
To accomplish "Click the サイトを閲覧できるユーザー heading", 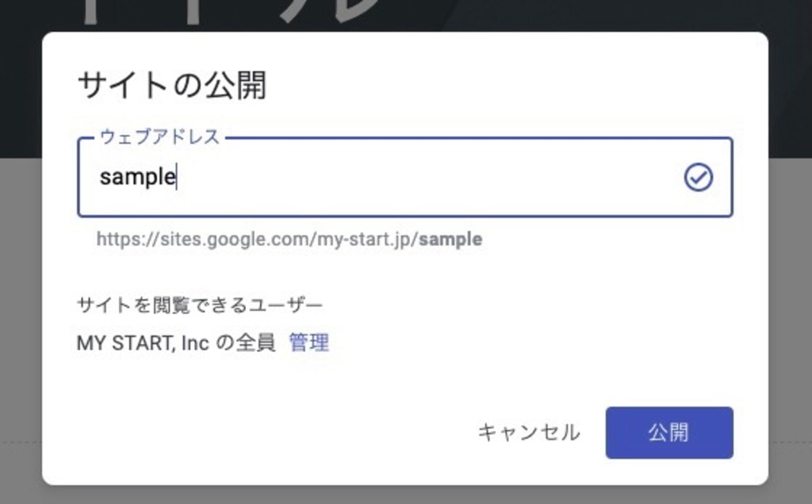I will click(199, 305).
